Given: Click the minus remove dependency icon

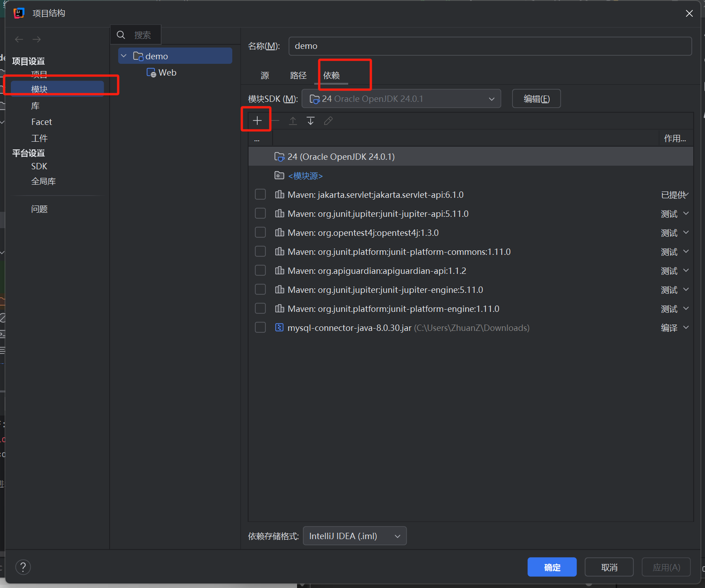Looking at the screenshot, I should click(275, 121).
